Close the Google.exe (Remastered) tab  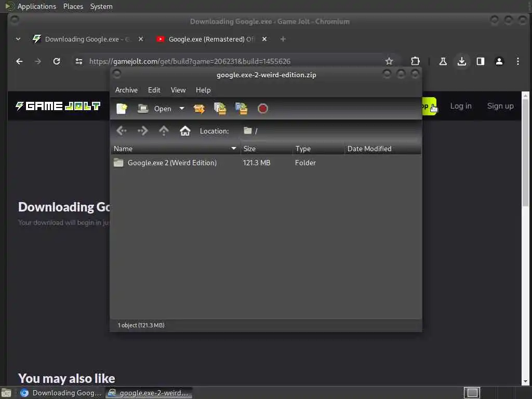pos(264,39)
